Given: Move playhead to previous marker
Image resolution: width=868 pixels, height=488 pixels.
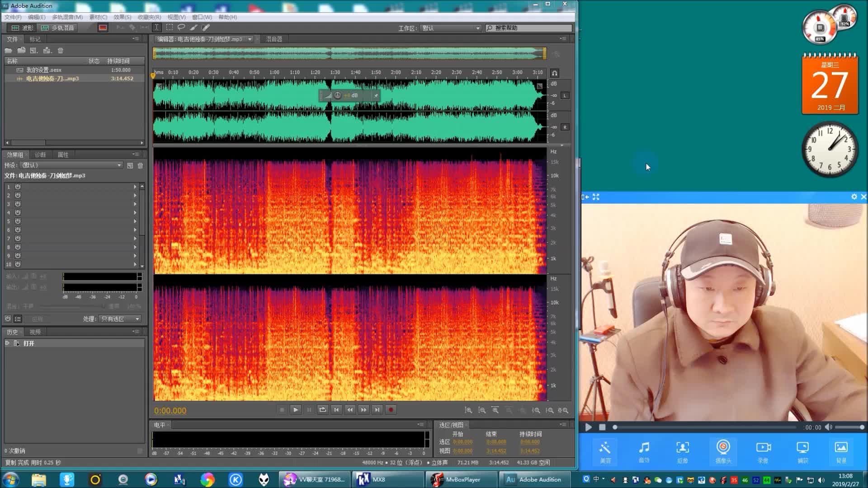Looking at the screenshot, I should point(336,410).
